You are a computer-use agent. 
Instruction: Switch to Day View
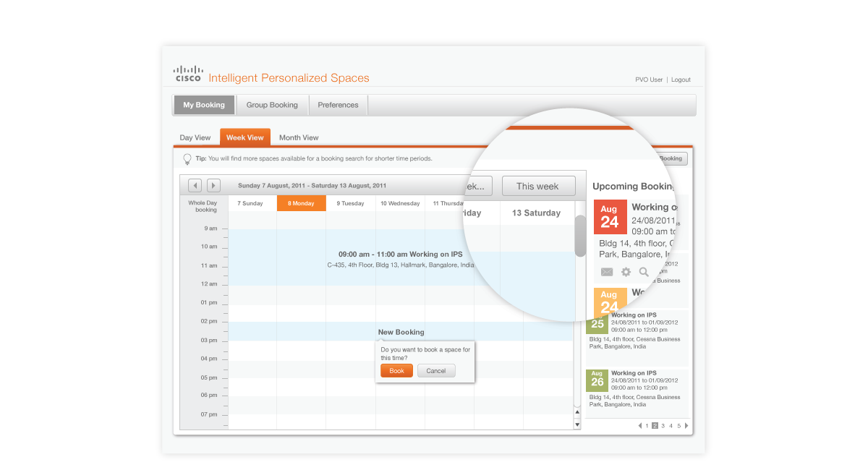[195, 137]
